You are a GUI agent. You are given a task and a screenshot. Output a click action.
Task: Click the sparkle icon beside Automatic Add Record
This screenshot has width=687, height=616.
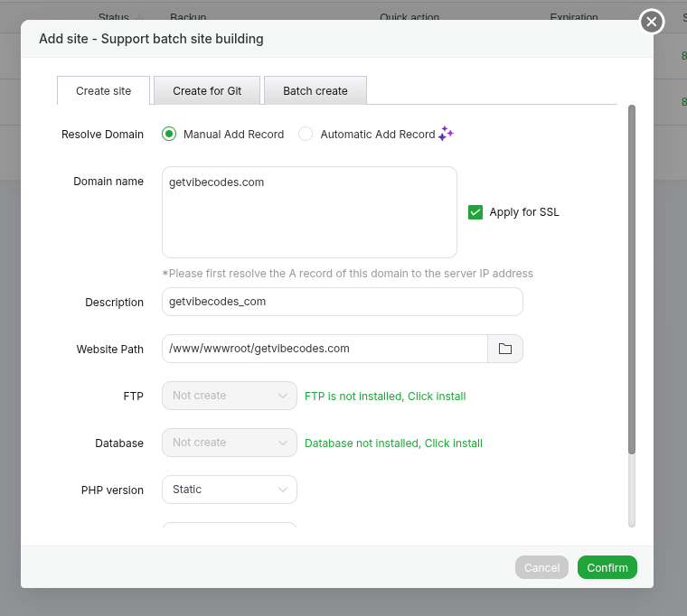click(446, 134)
